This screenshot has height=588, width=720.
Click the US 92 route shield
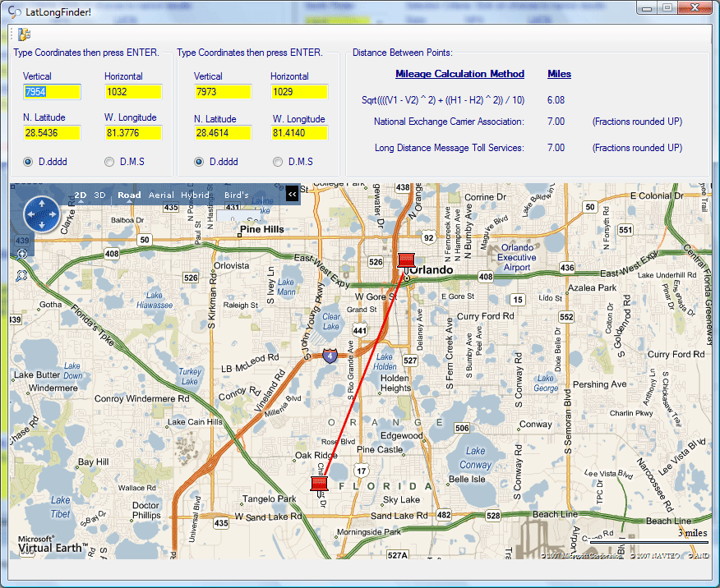click(x=428, y=237)
